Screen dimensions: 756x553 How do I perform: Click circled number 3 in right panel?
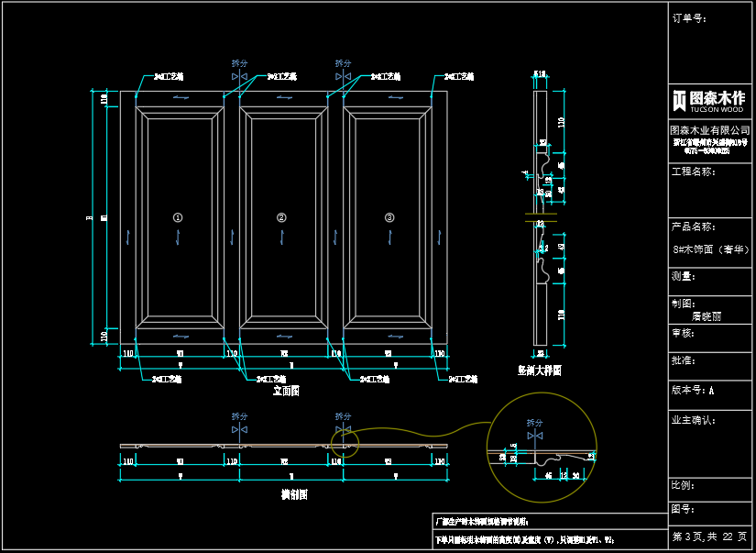click(x=389, y=217)
